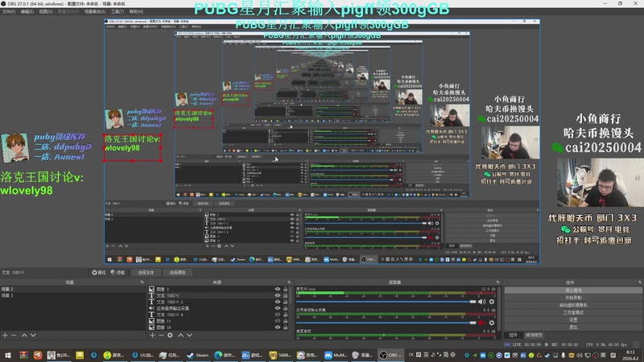Open source properties gear in Sources panel

tap(170, 335)
